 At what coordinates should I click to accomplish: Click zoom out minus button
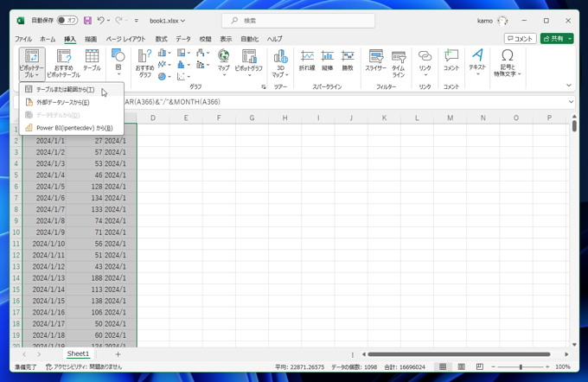(x=494, y=366)
